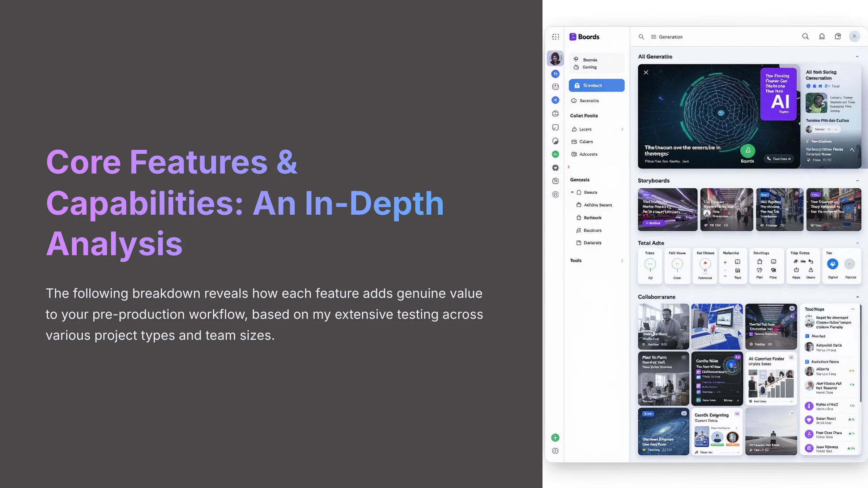Click the blue upward arrow rail icon

tap(556, 100)
